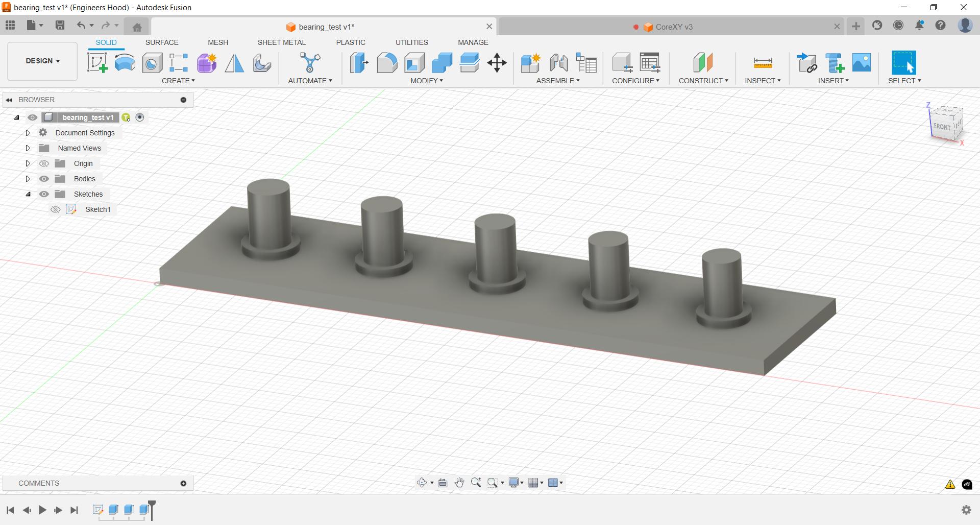The height and width of the screenshot is (525, 980).
Task: Open the CoreXY v3 document tab
Action: pos(674,27)
